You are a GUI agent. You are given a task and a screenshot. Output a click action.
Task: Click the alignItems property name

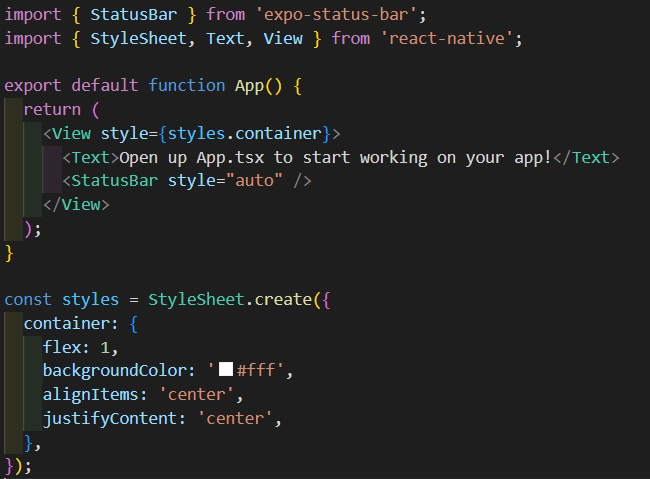(x=90, y=394)
